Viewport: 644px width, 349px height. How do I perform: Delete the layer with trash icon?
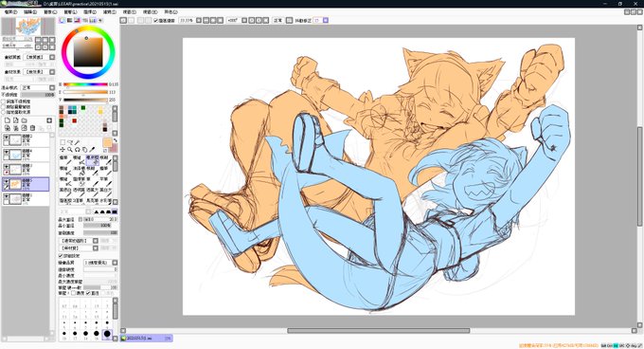coord(32,128)
